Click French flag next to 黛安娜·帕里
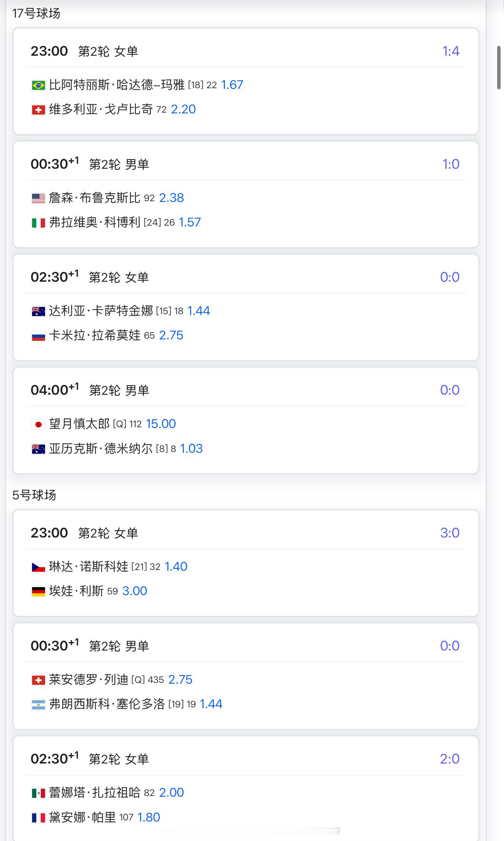Screen dimensions: 504x841 pyautogui.click(x=38, y=818)
